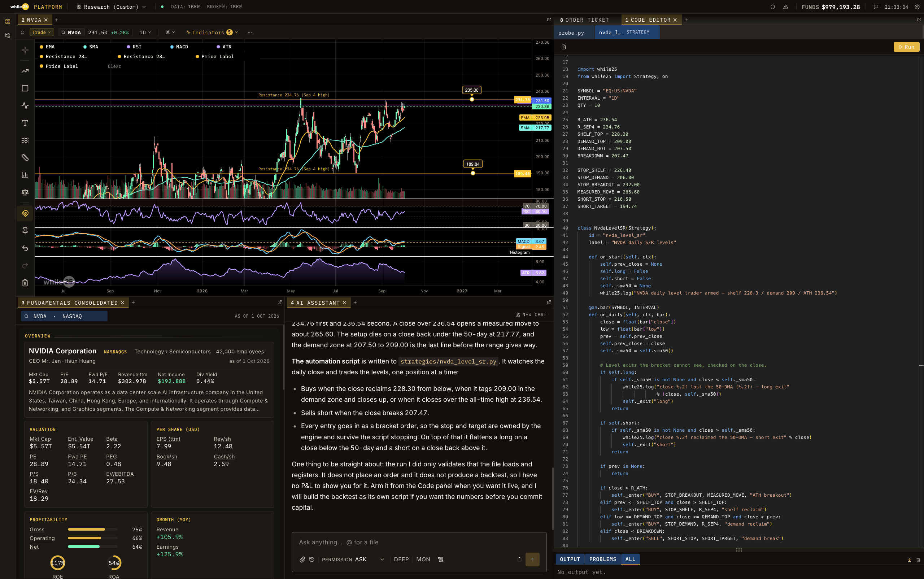
Task: Switch to the Order Ticket tab
Action: tap(584, 20)
